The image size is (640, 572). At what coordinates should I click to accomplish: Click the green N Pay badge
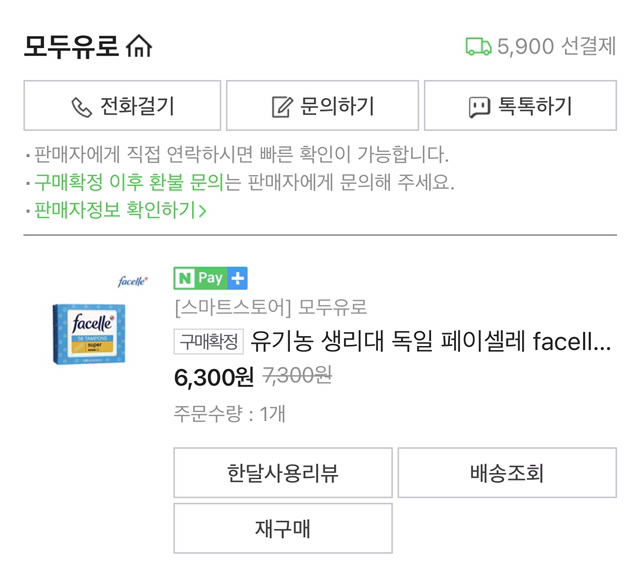[x=200, y=278]
